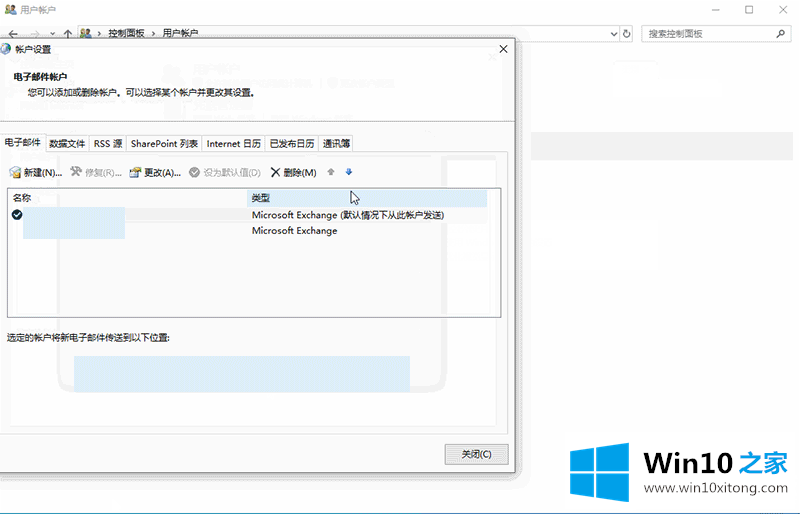
Task: Switch to the 已发布日历 tab
Action: pyautogui.click(x=292, y=144)
